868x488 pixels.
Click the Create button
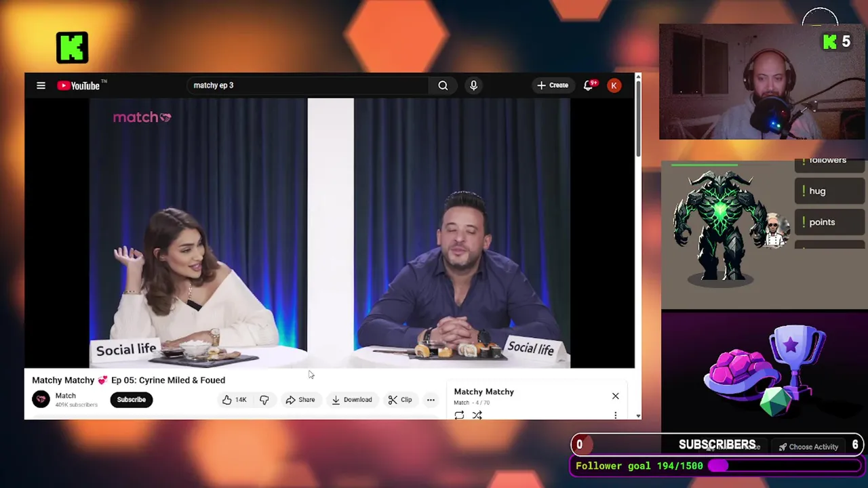point(552,85)
